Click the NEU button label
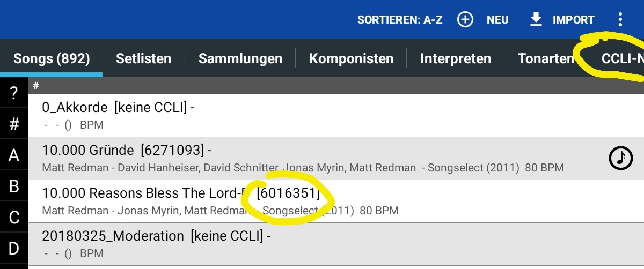Screen dimensions: 644x269 497,20
